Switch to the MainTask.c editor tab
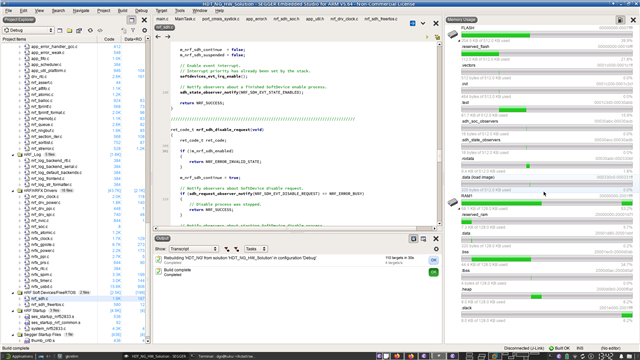Screen dimensions: 640x360 click(x=185, y=19)
